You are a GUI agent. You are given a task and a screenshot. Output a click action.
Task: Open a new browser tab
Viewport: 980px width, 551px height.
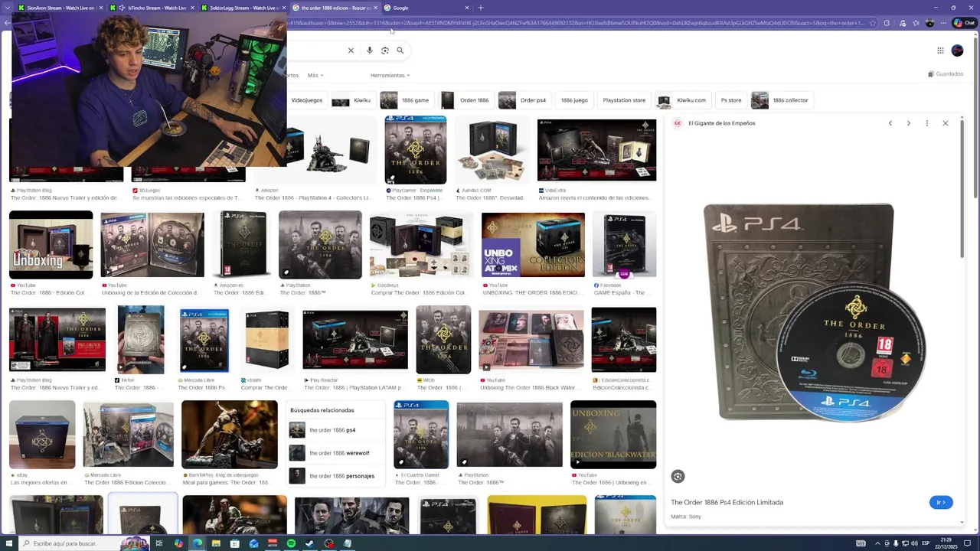[480, 8]
